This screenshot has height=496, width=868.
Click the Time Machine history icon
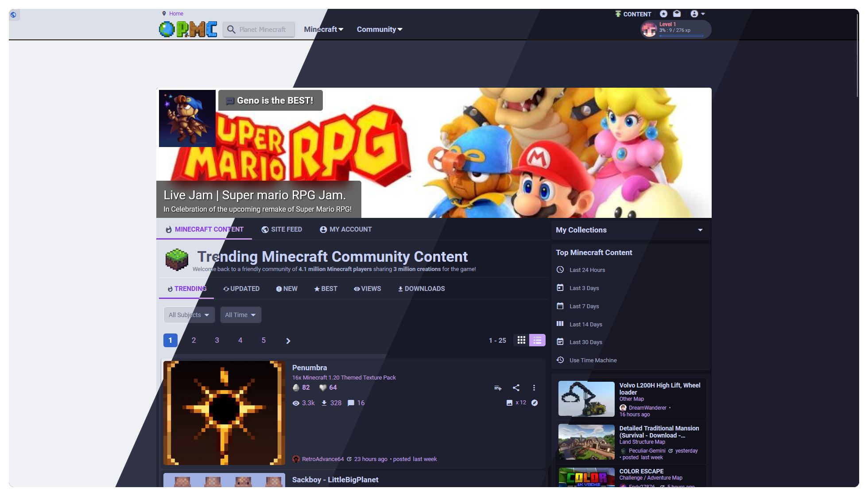point(560,360)
